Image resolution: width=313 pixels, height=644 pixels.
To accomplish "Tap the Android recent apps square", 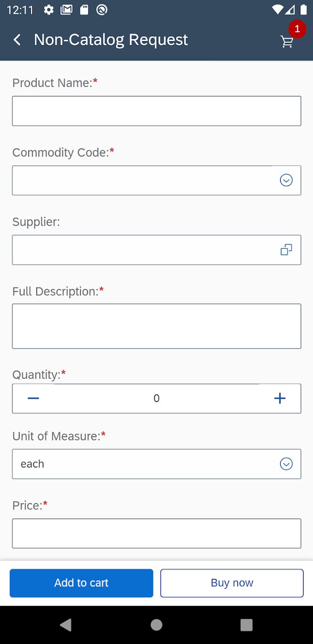I will point(246,625).
